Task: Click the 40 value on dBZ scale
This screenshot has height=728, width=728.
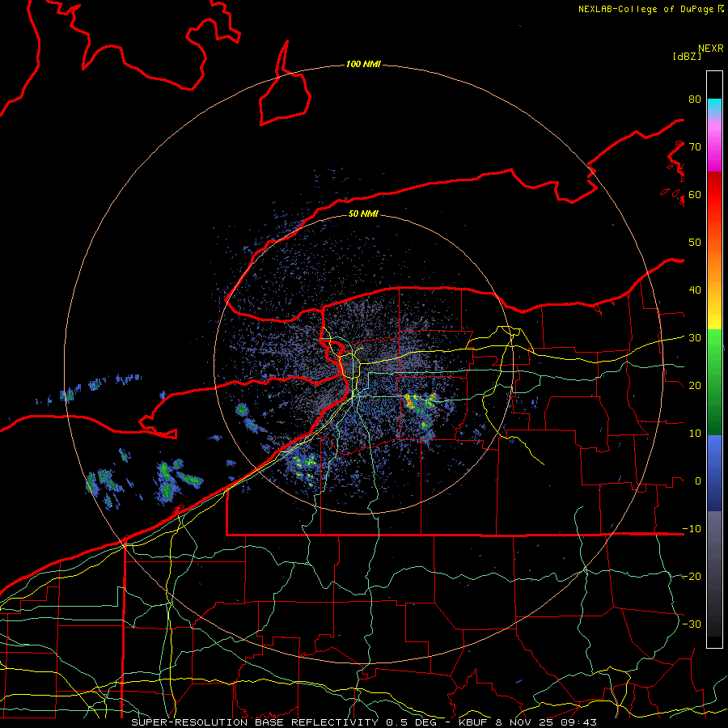Action: (695, 290)
